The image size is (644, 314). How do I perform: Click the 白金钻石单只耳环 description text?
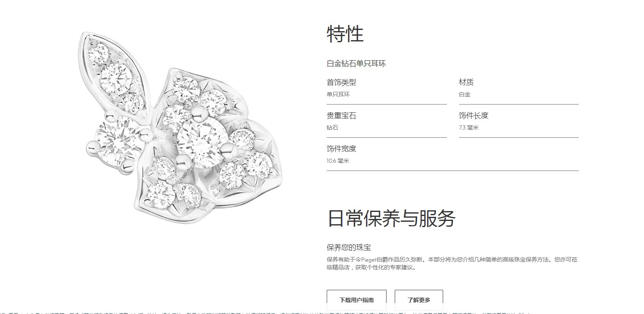pyautogui.click(x=356, y=64)
